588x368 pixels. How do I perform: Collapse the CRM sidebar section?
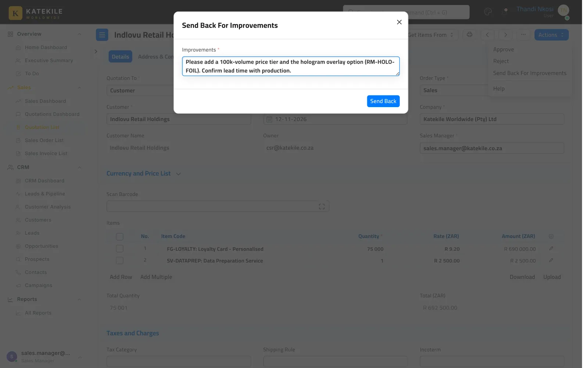coord(79,167)
